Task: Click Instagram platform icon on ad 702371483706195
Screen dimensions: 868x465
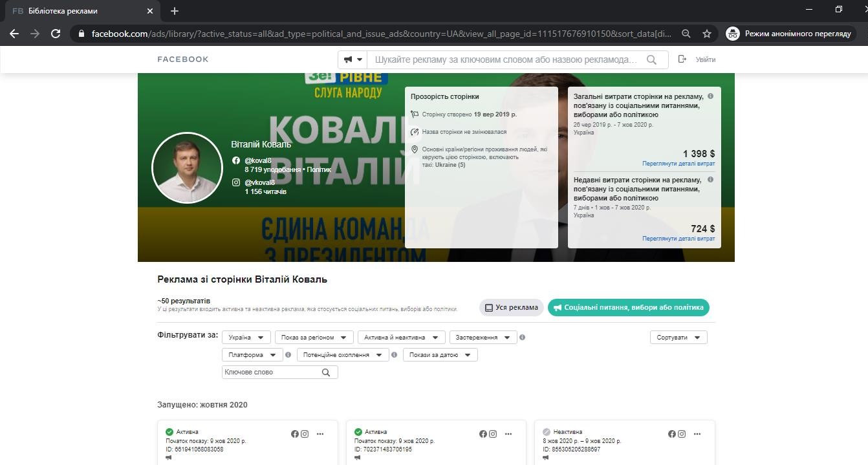Action: pyautogui.click(x=493, y=434)
